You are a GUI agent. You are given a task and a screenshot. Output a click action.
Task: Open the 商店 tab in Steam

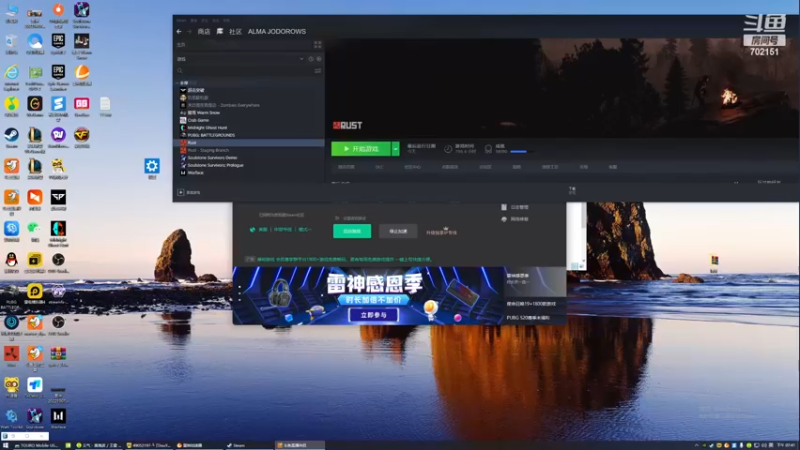pyautogui.click(x=204, y=32)
